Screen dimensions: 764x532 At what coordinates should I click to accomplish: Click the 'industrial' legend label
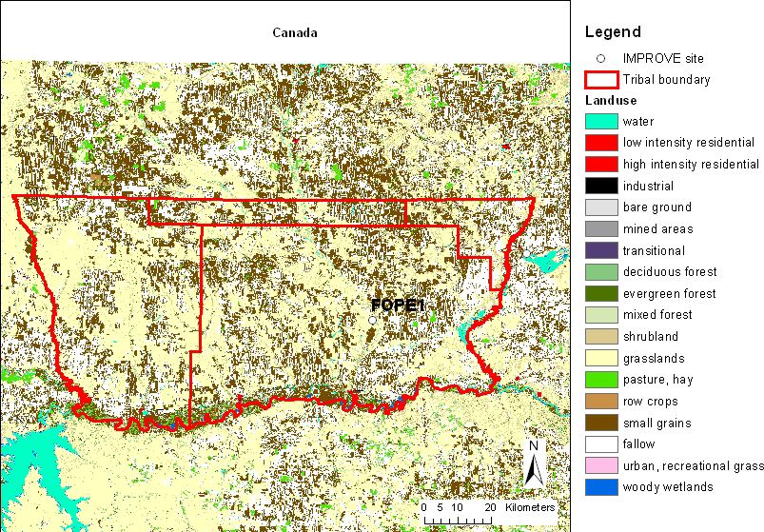click(x=648, y=186)
